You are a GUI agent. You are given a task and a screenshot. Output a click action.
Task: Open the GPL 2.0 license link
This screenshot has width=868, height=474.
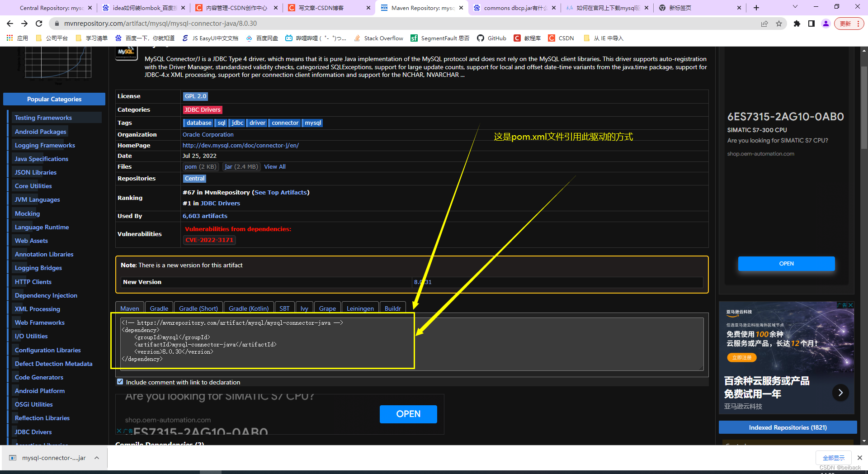pyautogui.click(x=195, y=96)
